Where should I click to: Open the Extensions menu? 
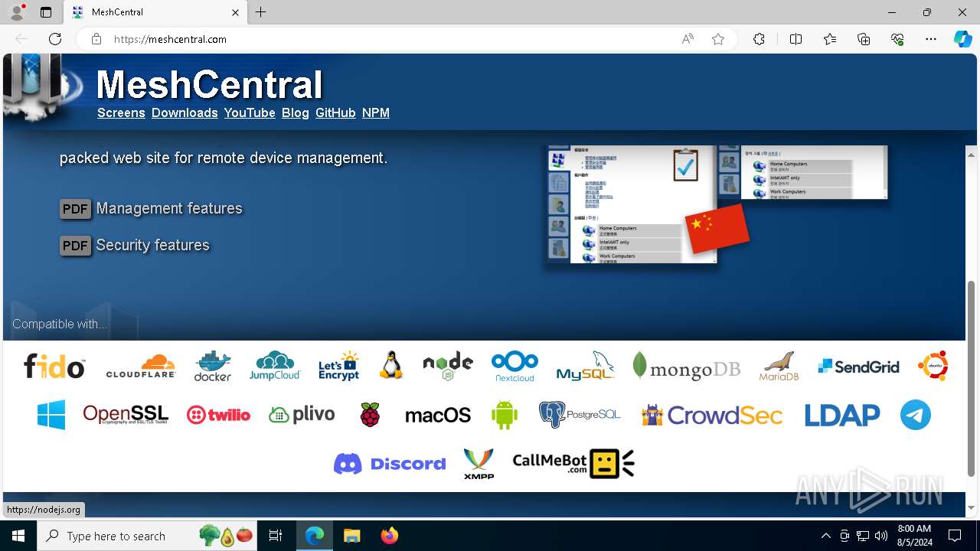coord(759,39)
